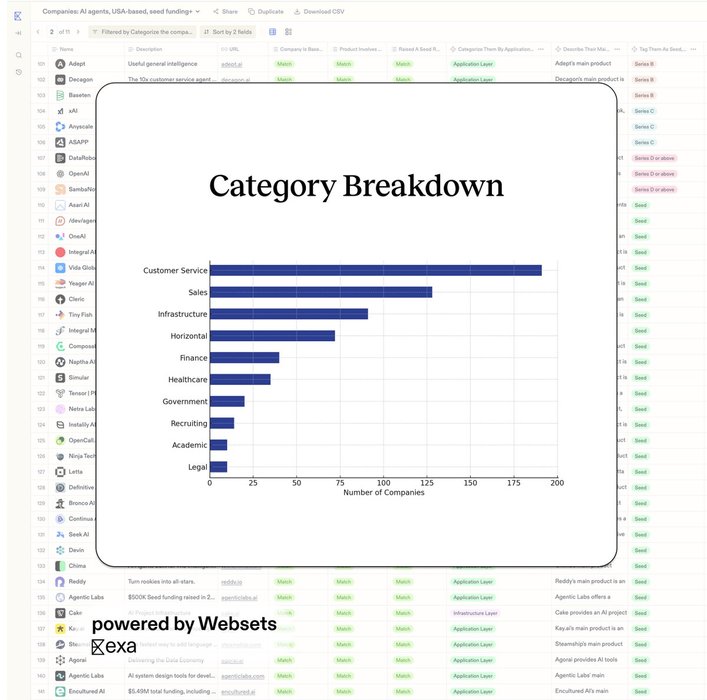Open history from the left sidebar

(18, 71)
